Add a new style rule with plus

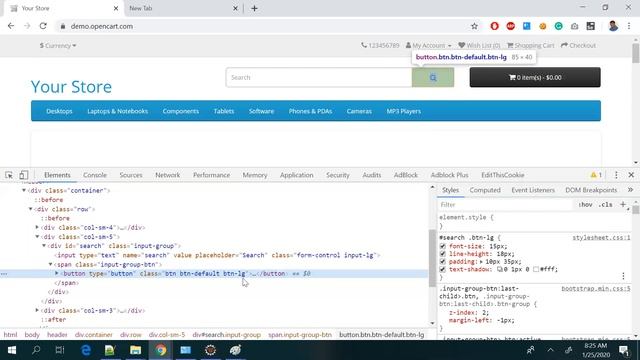coord(623,204)
